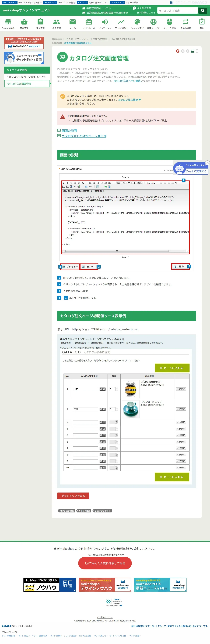Jump to 画面の説明 anchor link
The width and height of the screenshot is (210, 644).
click(69, 131)
